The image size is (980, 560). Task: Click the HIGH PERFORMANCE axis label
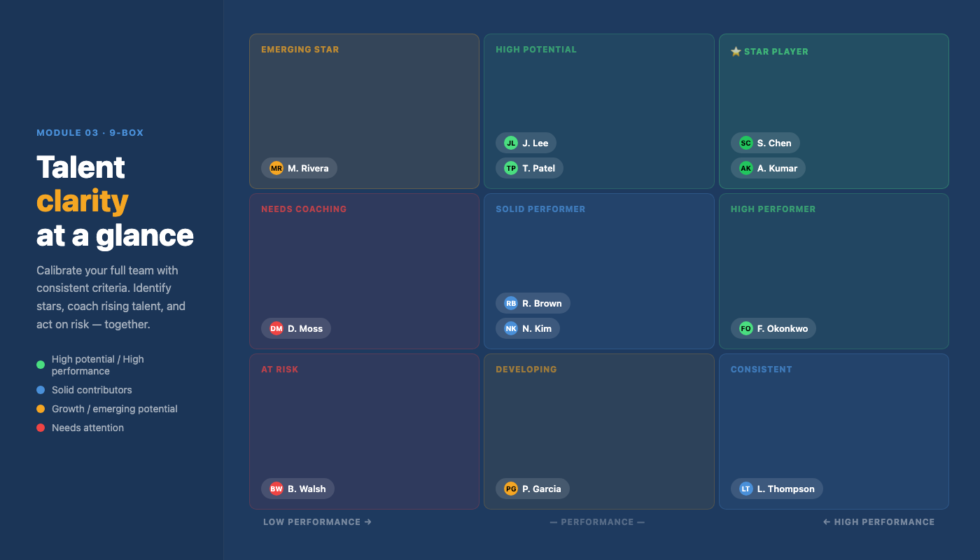point(878,522)
